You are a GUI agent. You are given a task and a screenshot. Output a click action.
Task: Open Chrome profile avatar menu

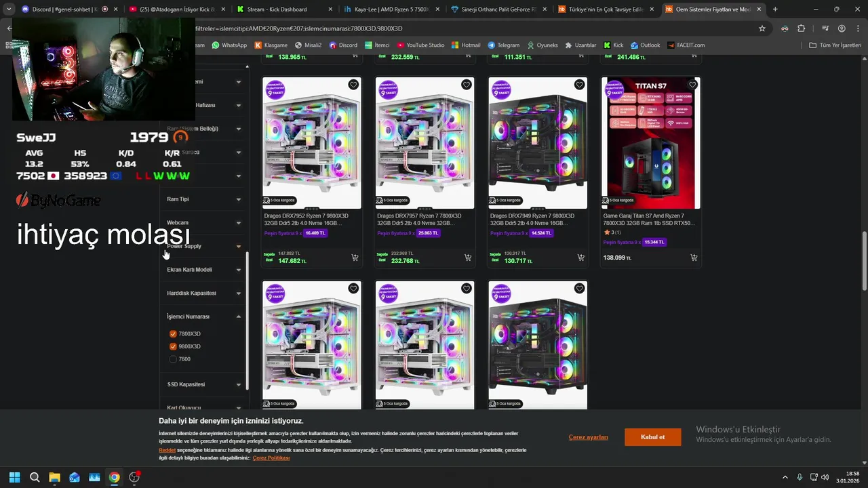coord(842,28)
